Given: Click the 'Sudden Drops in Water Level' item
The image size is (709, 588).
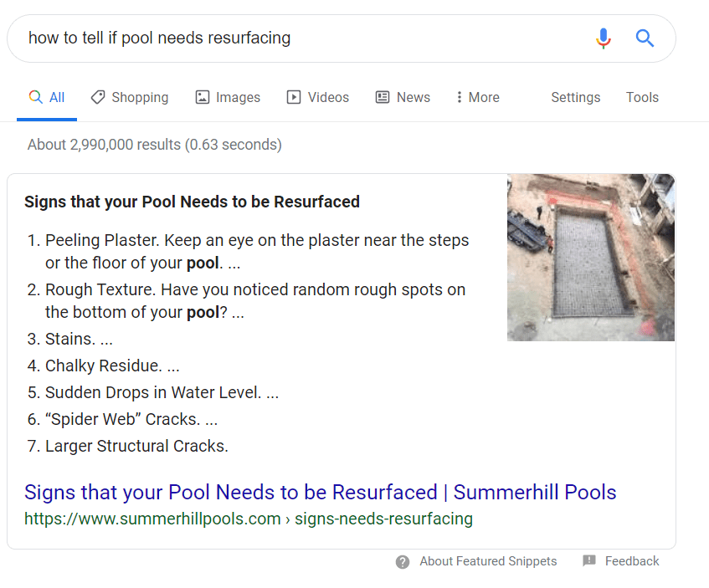Looking at the screenshot, I should [162, 392].
